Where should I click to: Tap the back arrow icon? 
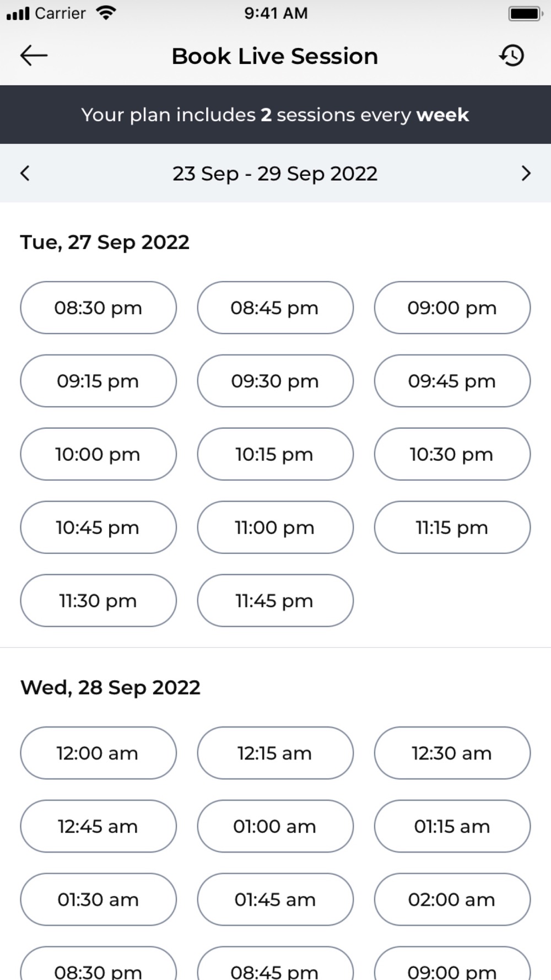tap(34, 56)
